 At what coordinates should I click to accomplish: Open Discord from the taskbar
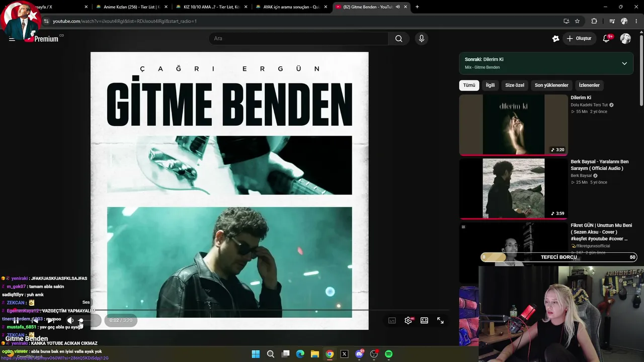pos(359,354)
